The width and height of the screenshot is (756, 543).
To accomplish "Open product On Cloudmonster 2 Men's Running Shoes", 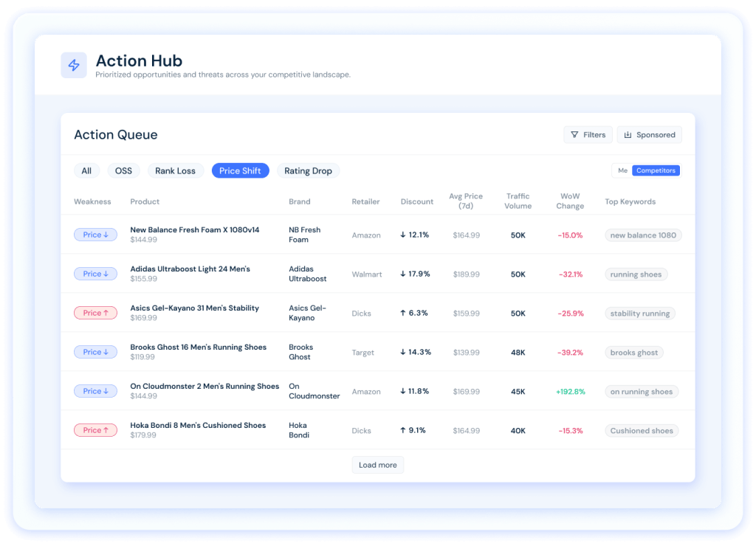I will point(205,386).
